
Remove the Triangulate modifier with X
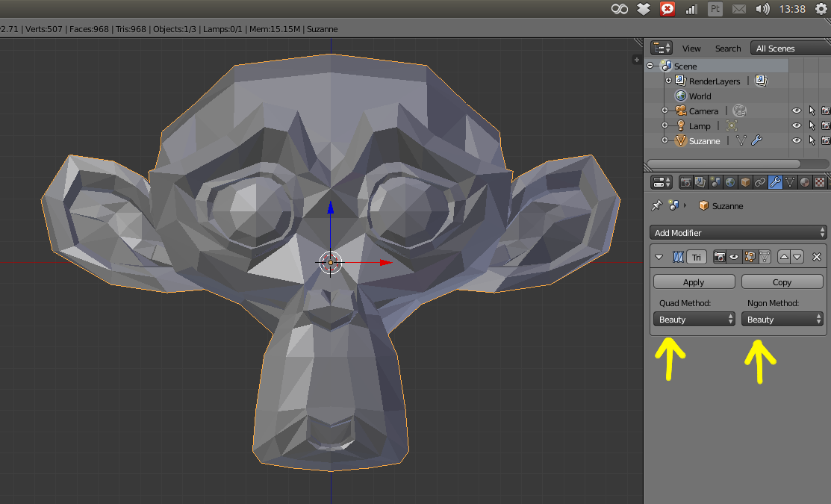coord(817,257)
